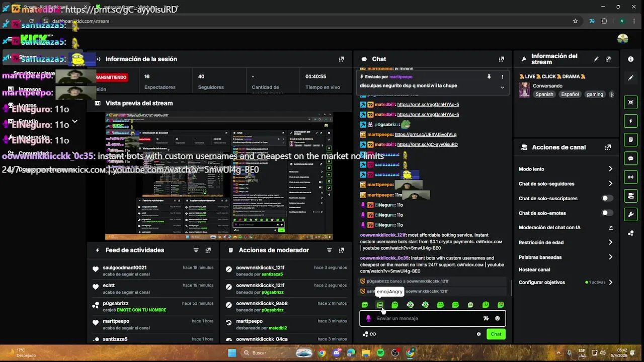This screenshot has width=644, height=362.
Task: Click the pin icon on the pinned message
Action: (489, 77)
